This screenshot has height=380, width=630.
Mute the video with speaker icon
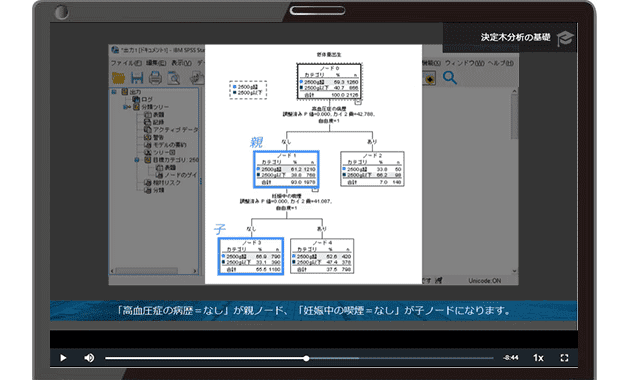(x=89, y=358)
